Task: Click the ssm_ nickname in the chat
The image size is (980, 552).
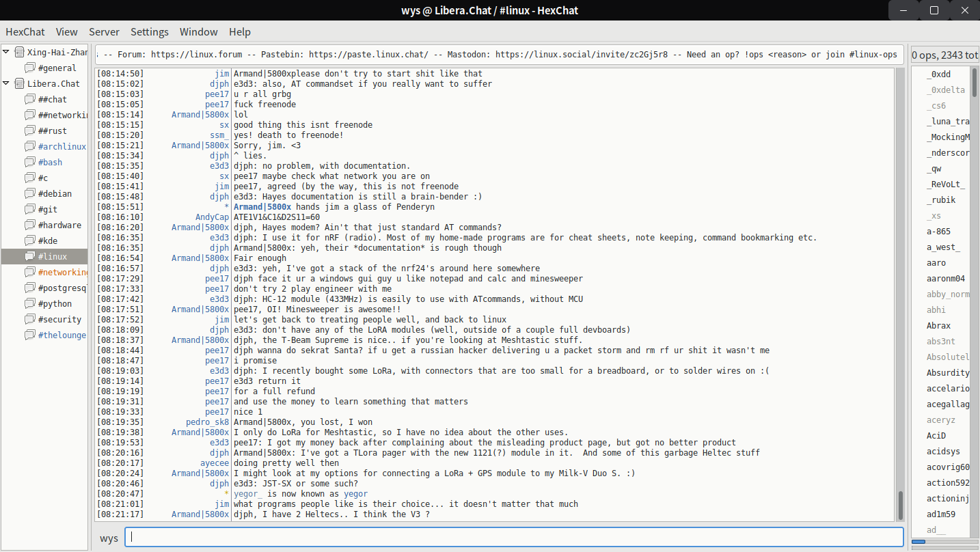Action: (219, 135)
